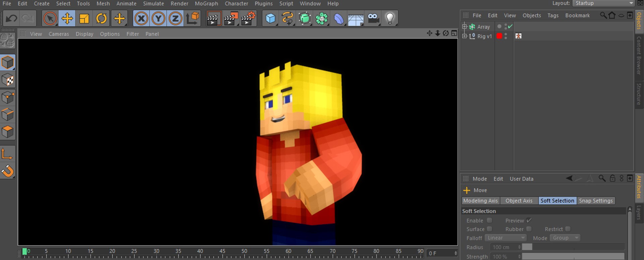Expand the Array object in tree
The width and height of the screenshot is (644, 260).
[465, 27]
